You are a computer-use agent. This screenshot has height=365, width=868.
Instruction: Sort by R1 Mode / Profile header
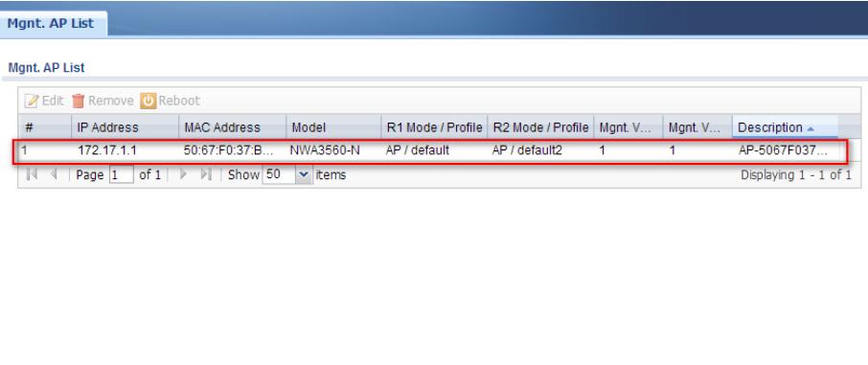[435, 127]
